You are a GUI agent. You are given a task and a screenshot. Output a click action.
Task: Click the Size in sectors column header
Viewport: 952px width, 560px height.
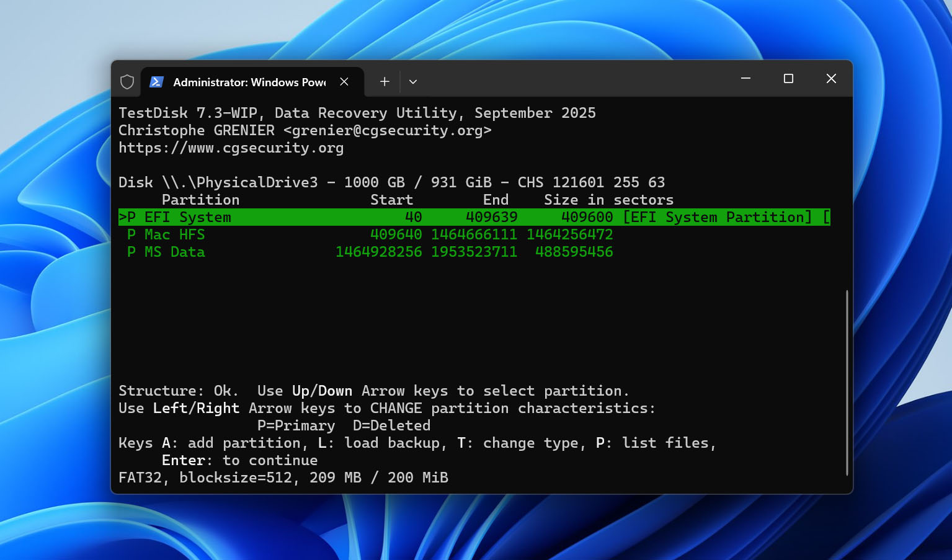(x=609, y=200)
